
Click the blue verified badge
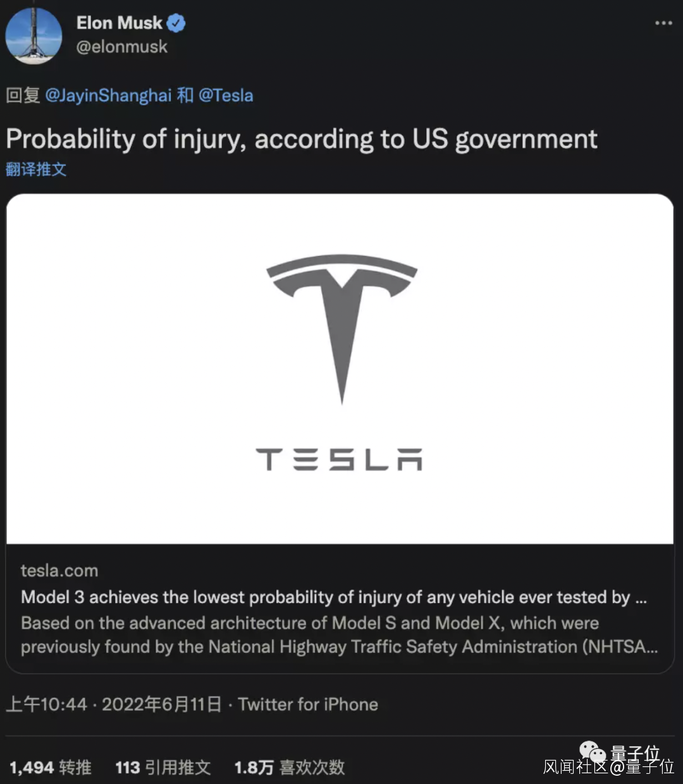pos(176,23)
